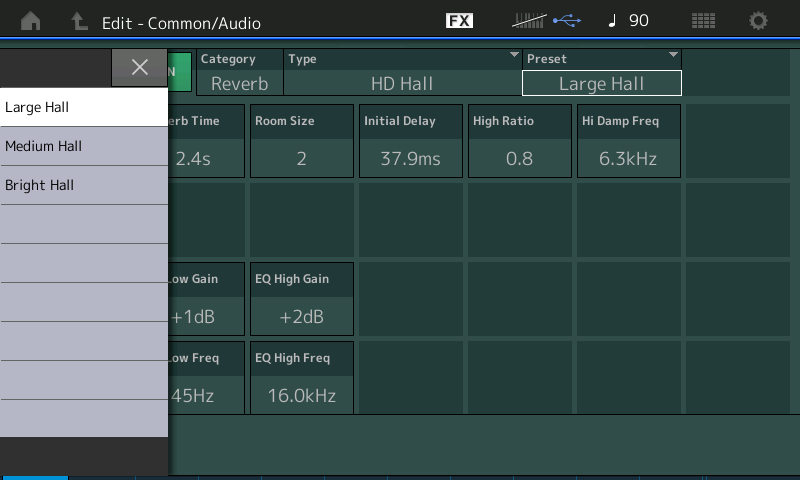This screenshot has height=480, width=800.
Task: Open the Category Reverb selector
Action: click(240, 72)
